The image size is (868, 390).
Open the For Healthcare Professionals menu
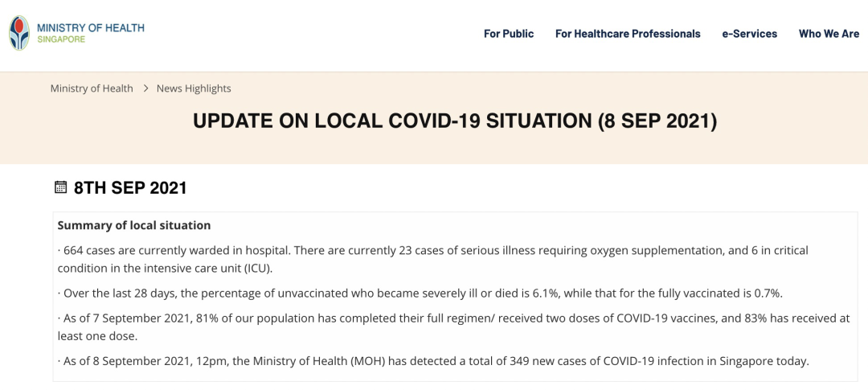628,34
